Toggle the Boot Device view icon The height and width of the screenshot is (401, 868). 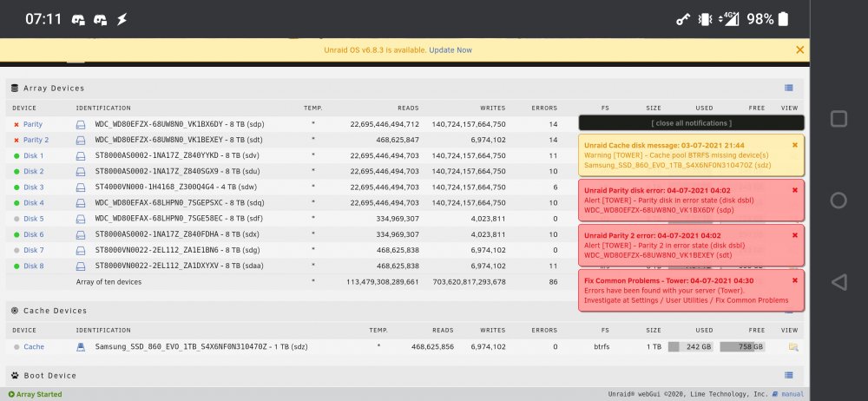789,376
